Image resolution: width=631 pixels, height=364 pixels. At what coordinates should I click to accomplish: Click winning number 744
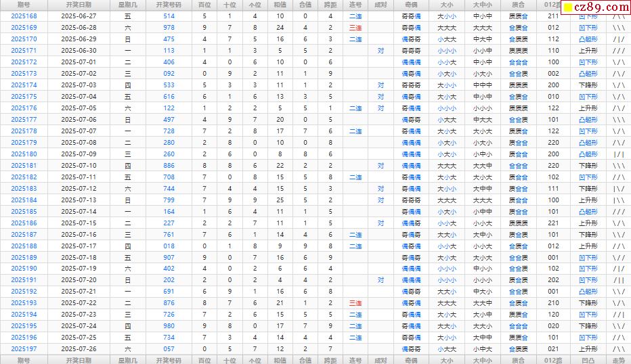coord(169,189)
